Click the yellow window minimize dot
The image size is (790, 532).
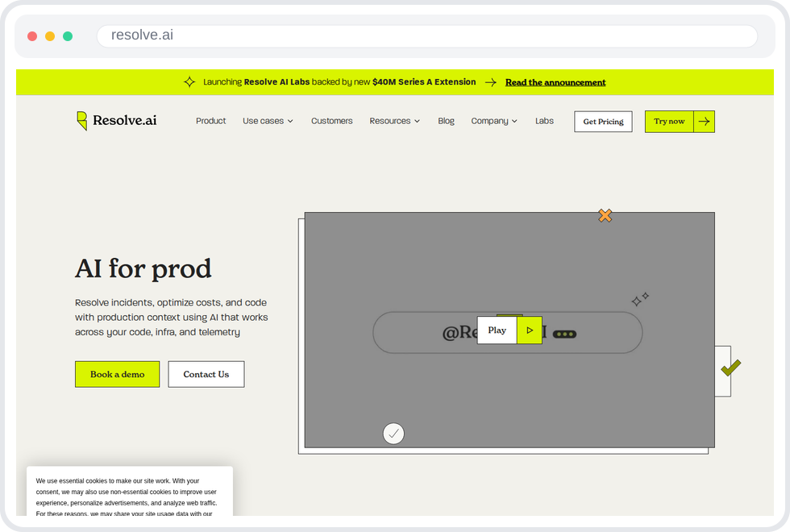50,36
